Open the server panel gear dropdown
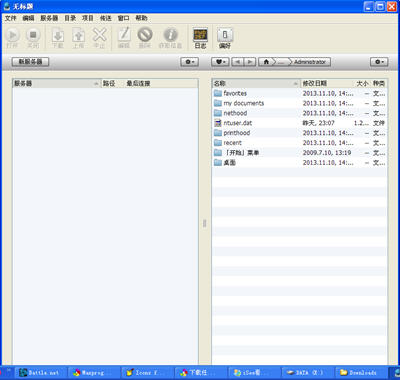This screenshot has width=400, height=380. [189, 62]
